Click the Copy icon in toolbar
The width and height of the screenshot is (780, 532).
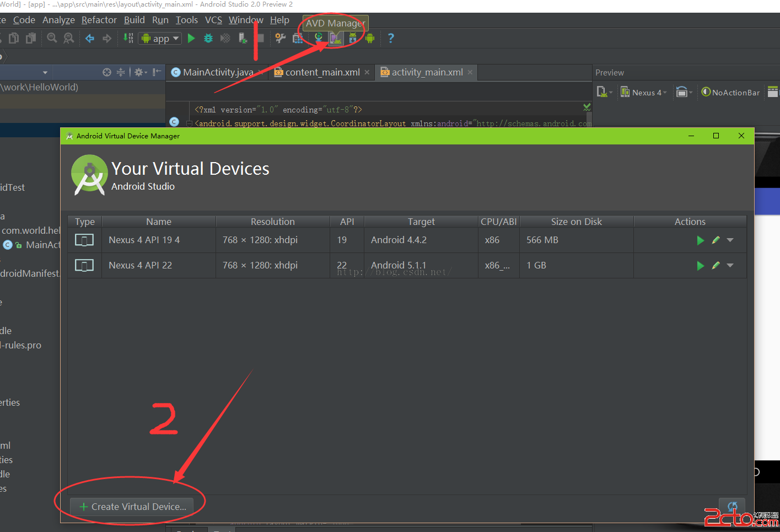pyautogui.click(x=14, y=38)
